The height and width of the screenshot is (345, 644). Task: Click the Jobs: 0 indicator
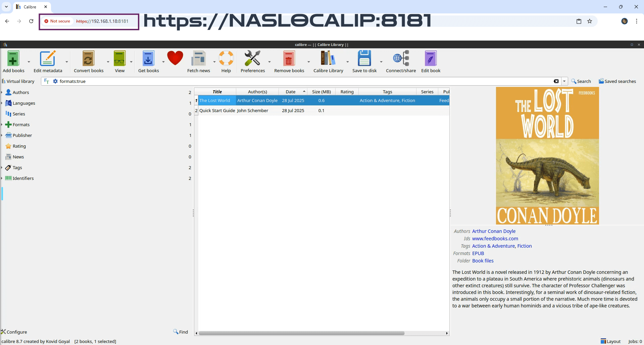tap(635, 341)
